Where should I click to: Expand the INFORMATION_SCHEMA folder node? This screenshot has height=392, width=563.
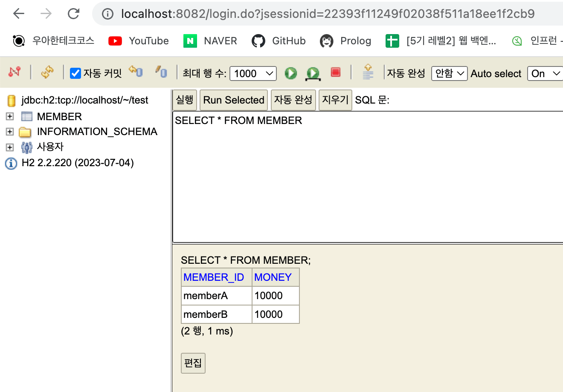click(10, 132)
